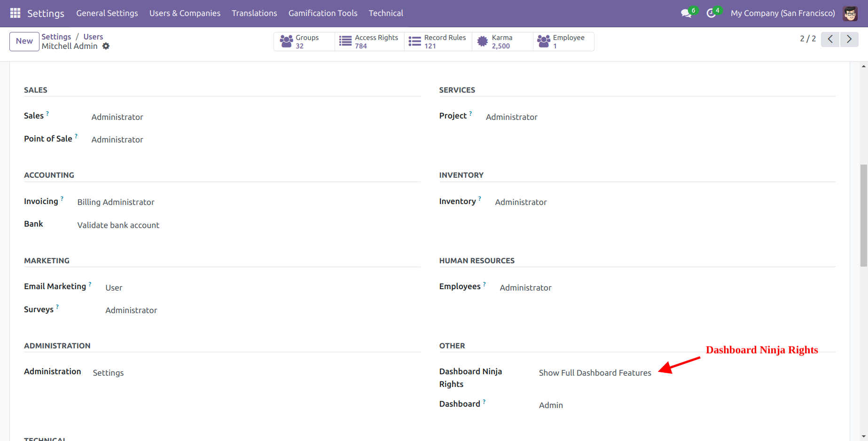
Task: Open the conversations chat bubble icon
Action: (686, 13)
